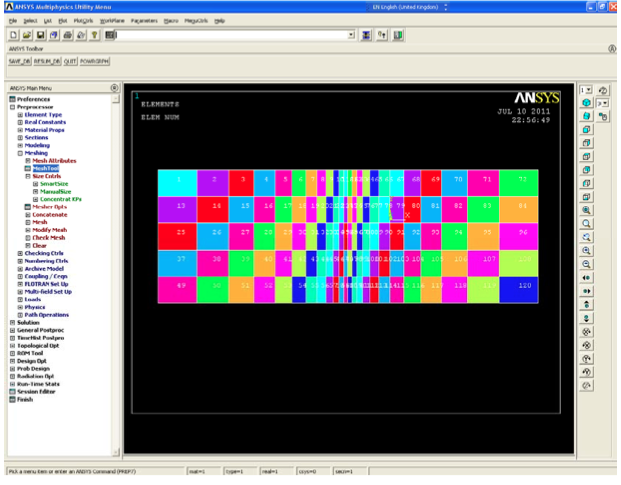
Task: Expand the General Postproc node
Action: [12, 330]
